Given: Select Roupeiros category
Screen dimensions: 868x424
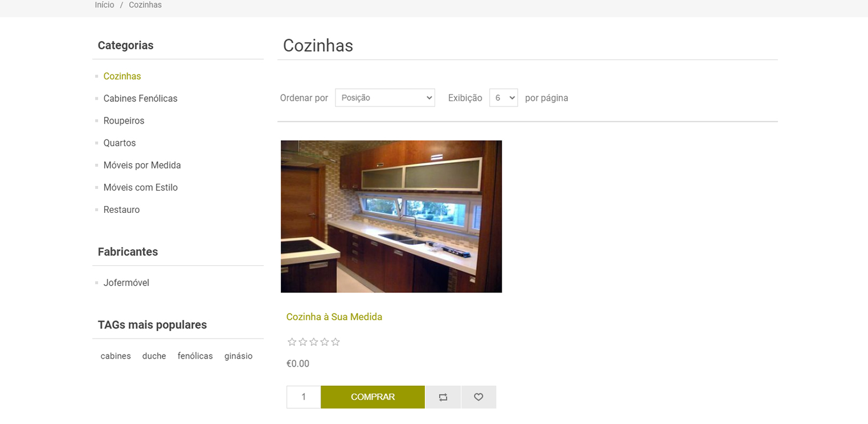Looking at the screenshot, I should point(124,121).
